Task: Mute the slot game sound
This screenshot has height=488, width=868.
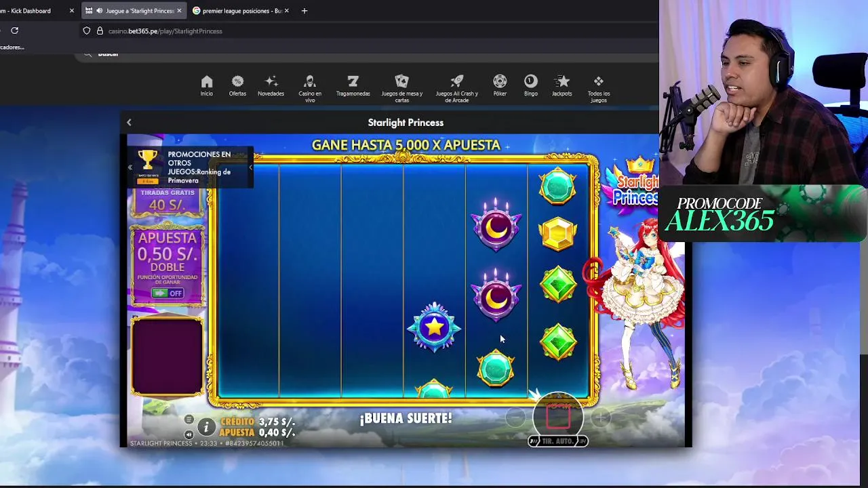Action: click(189, 434)
